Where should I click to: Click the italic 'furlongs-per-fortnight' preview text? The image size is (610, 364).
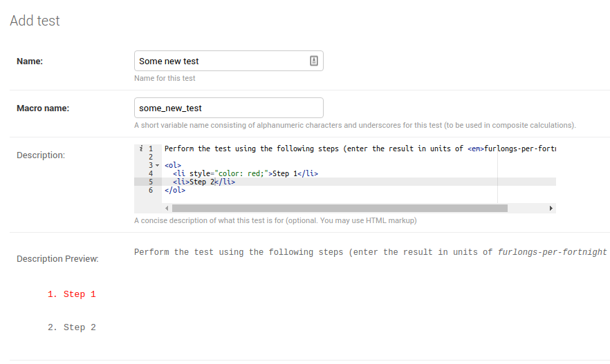[553, 253]
